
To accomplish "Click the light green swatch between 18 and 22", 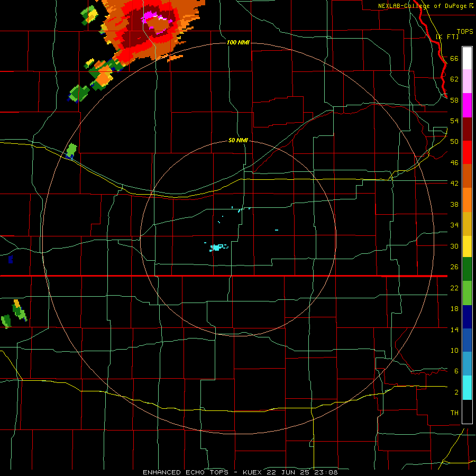I will tap(467, 293).
